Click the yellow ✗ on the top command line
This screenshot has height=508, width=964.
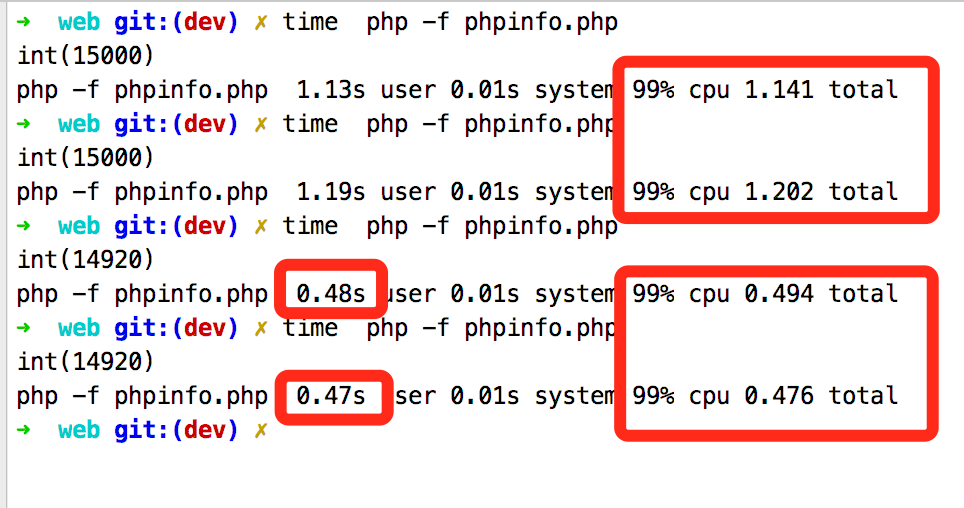(262, 22)
